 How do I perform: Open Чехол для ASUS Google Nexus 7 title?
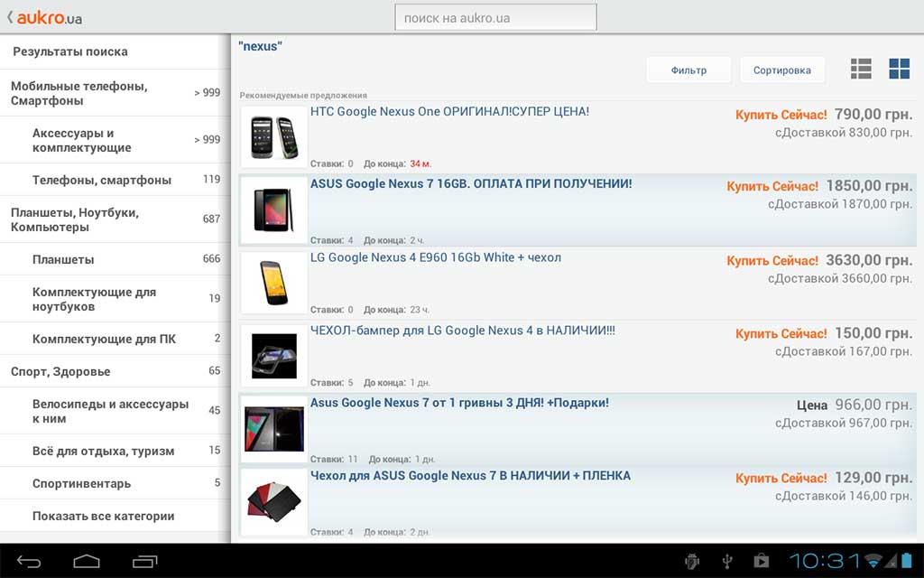click(x=470, y=476)
